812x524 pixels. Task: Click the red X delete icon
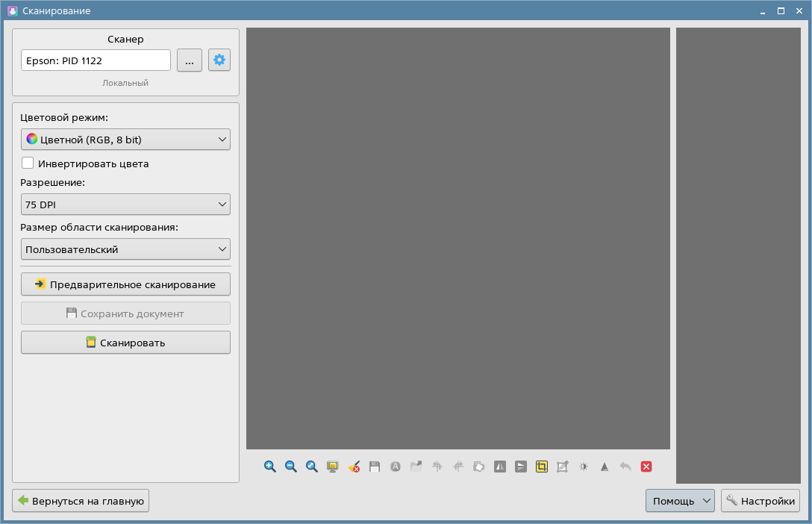646,467
